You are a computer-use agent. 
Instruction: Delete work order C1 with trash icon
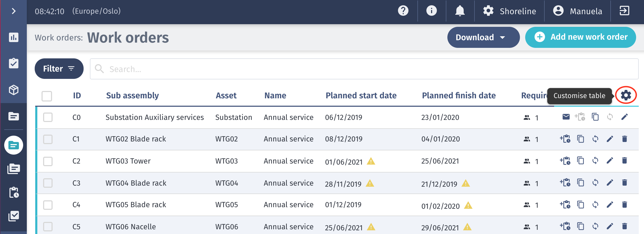tap(625, 139)
